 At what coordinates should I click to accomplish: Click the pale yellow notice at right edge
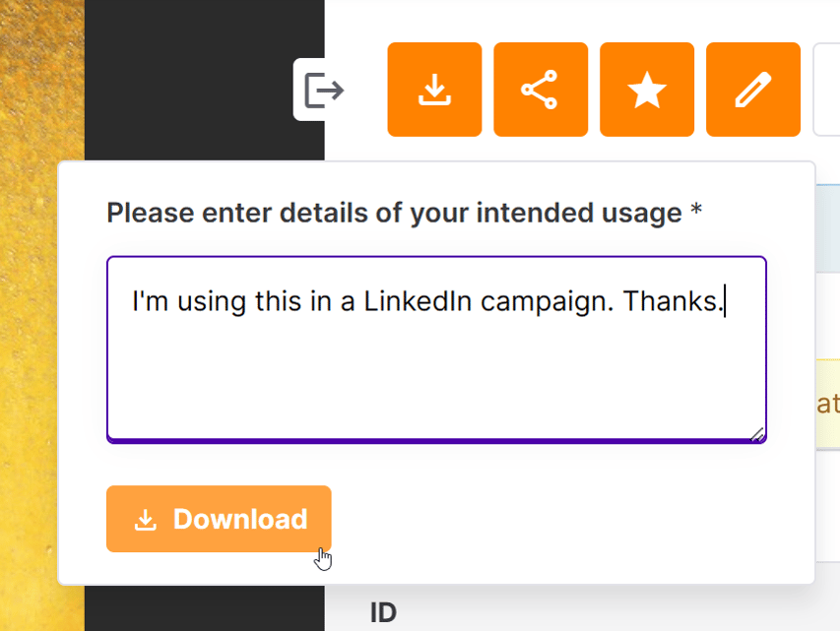click(827, 402)
